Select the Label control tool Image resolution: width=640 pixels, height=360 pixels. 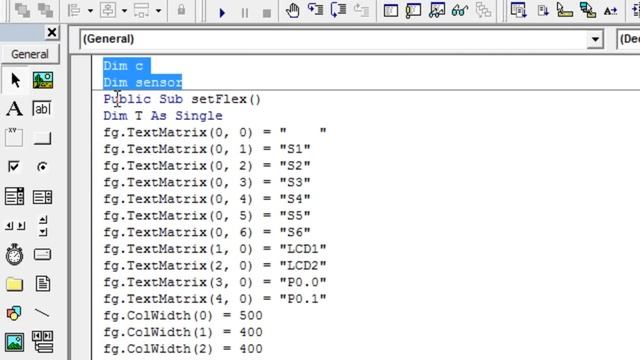(x=14, y=109)
